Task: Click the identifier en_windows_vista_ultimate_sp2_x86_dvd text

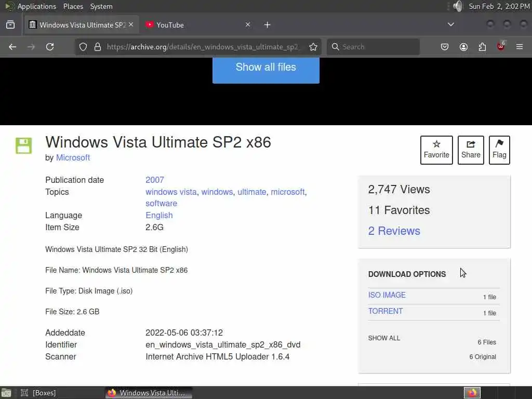Action: point(223,344)
